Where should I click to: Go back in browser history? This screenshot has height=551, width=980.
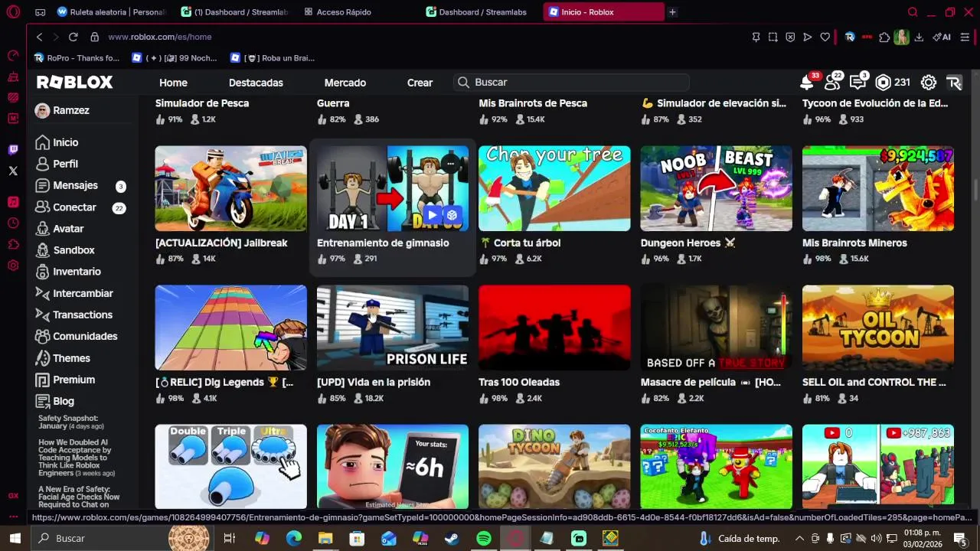point(39,37)
